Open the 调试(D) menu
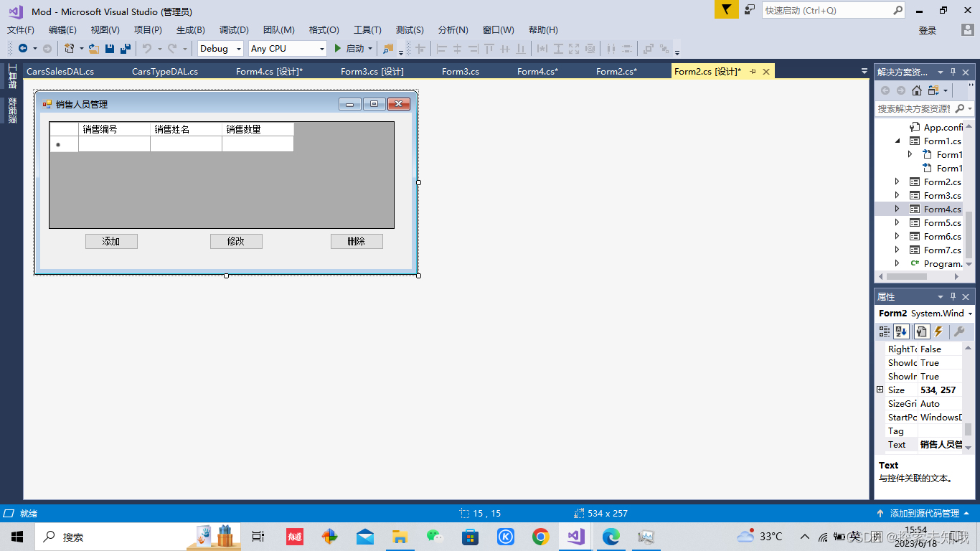Screen dimensions: 980x551 point(233,29)
